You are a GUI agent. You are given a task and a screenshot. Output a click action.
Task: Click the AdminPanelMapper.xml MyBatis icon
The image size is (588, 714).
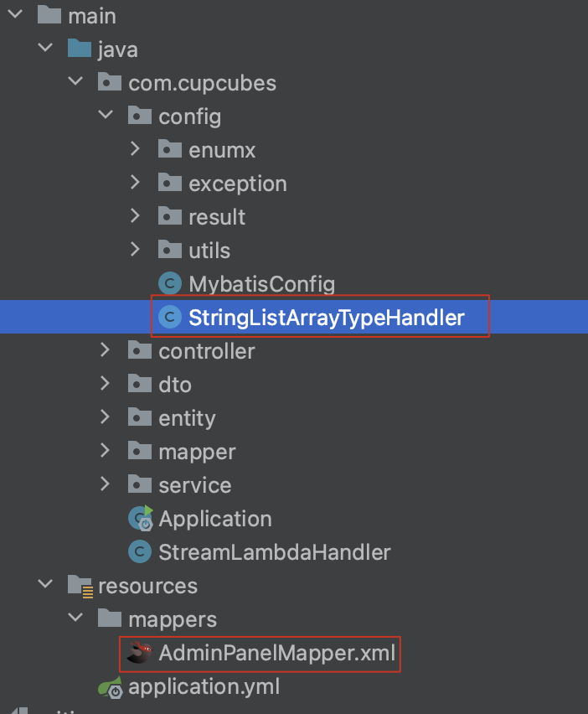tap(140, 654)
